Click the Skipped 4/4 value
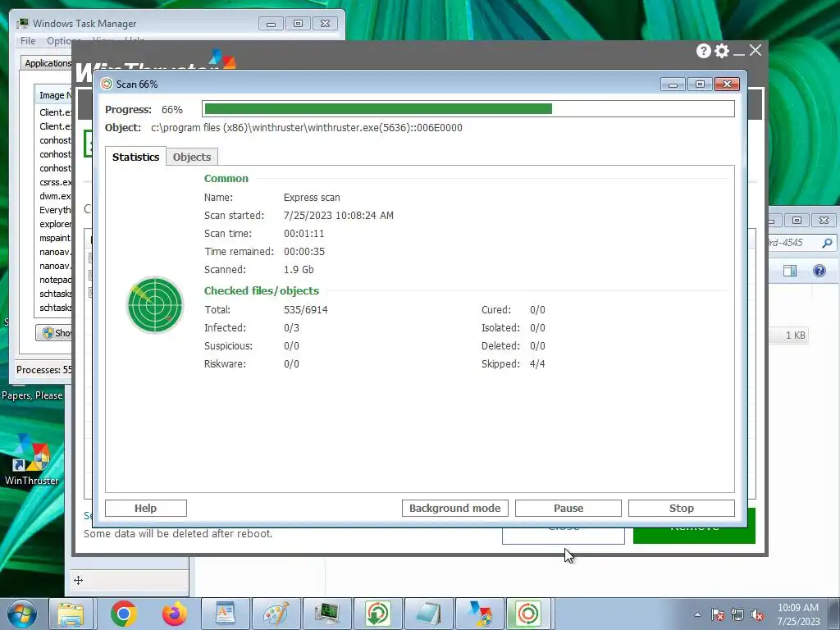The width and height of the screenshot is (840, 630). [537, 363]
